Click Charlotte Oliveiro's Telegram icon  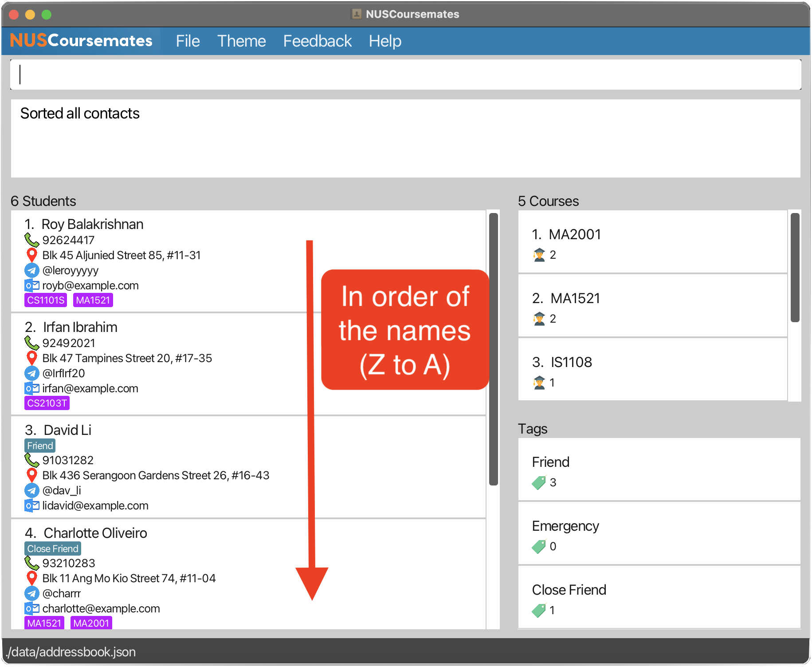pyautogui.click(x=31, y=593)
